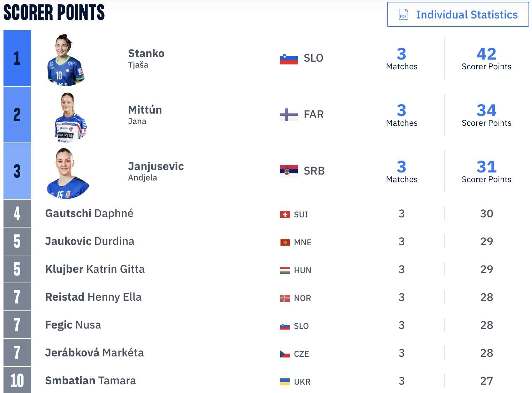This screenshot has height=393, width=532.
Task: Click Andjela Janjusevic's portrait
Action: tap(67, 173)
